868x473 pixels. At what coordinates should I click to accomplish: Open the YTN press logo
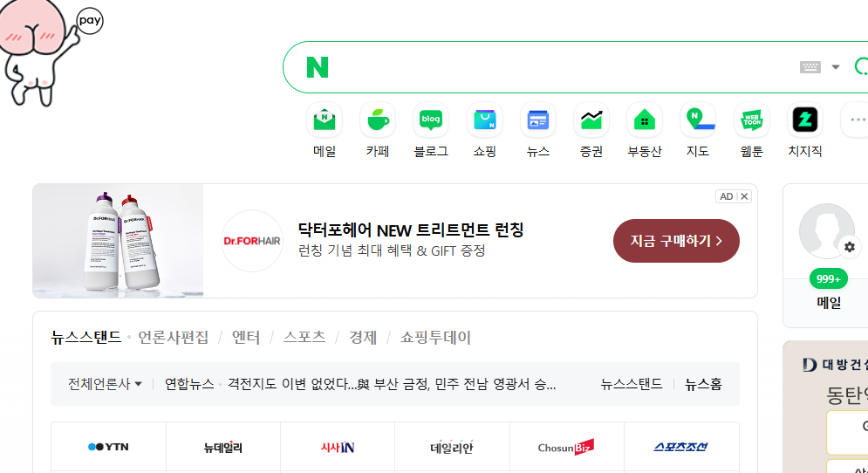tap(108, 447)
